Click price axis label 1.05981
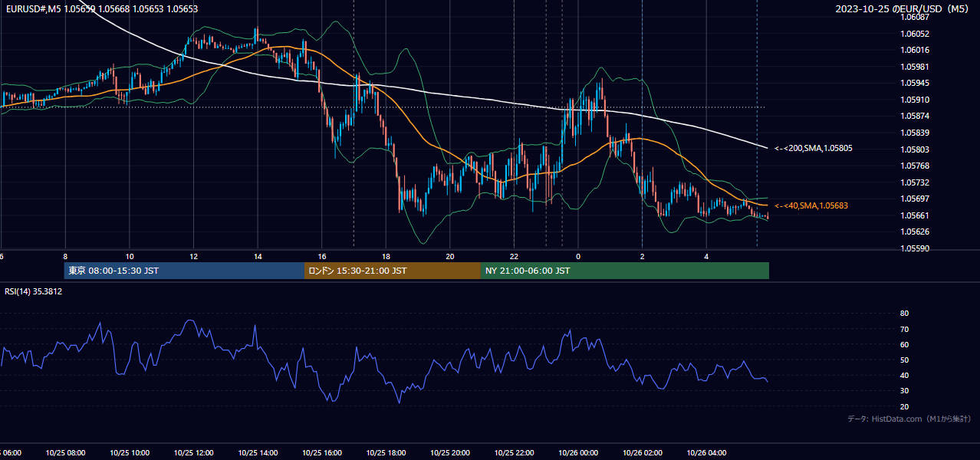This screenshot has width=980, height=460. [x=916, y=67]
